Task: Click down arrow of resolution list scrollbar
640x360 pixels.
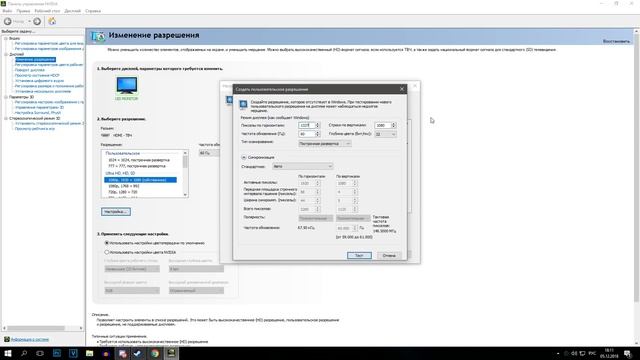Action: click(x=185, y=195)
